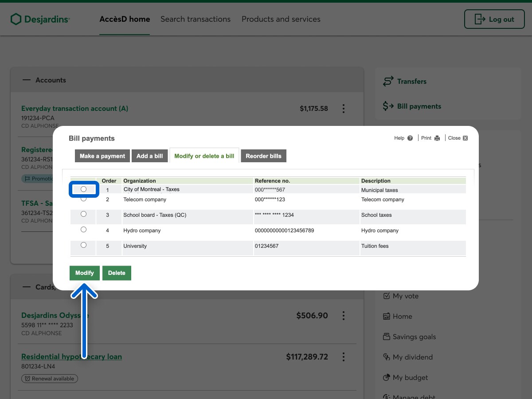Click the Print printer icon
The height and width of the screenshot is (399, 532).
tap(437, 138)
